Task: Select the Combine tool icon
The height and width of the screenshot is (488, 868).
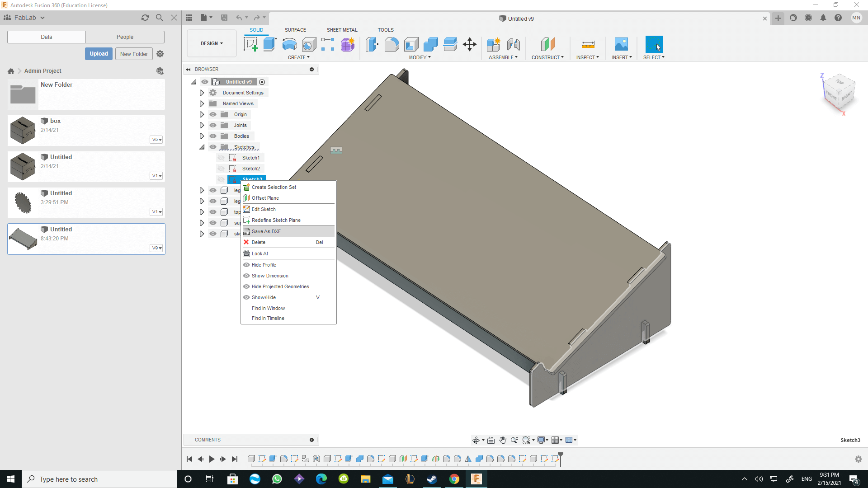Action: tap(431, 44)
